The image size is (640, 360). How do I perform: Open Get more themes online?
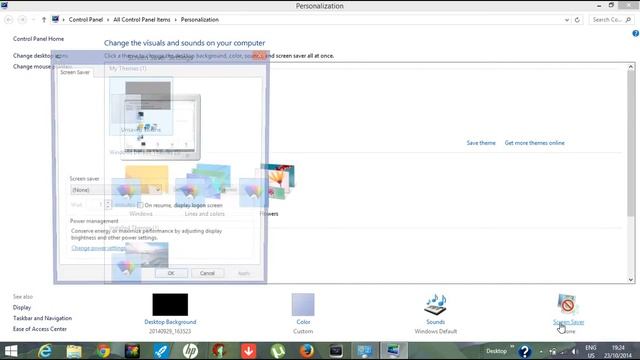[x=534, y=143]
